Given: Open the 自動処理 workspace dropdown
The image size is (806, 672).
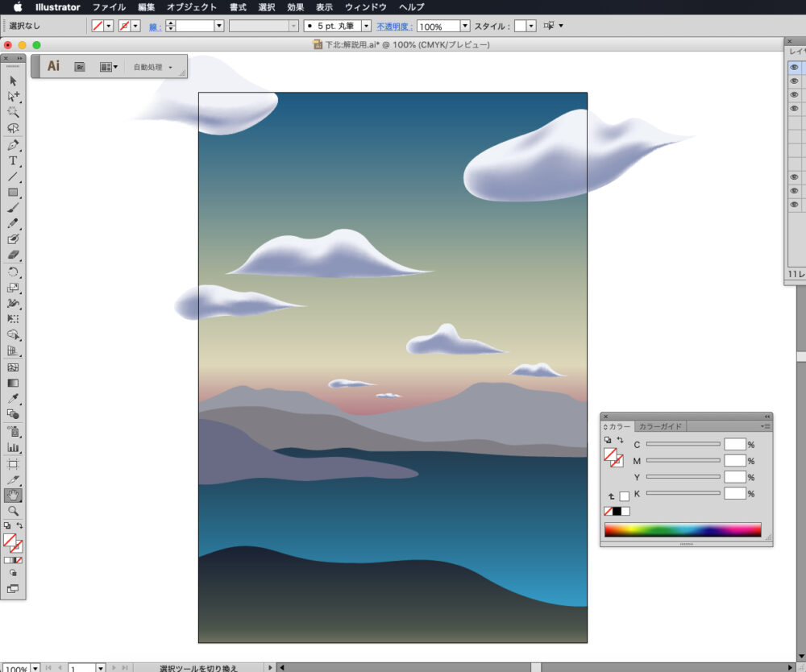Looking at the screenshot, I should (153, 67).
